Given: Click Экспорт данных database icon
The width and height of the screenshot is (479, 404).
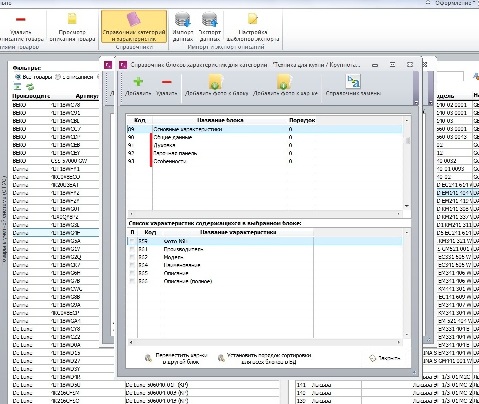Looking at the screenshot, I should (210, 20).
